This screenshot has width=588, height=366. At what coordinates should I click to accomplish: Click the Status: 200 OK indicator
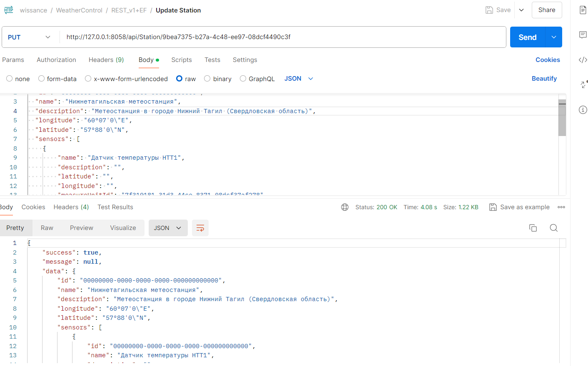pyautogui.click(x=376, y=207)
